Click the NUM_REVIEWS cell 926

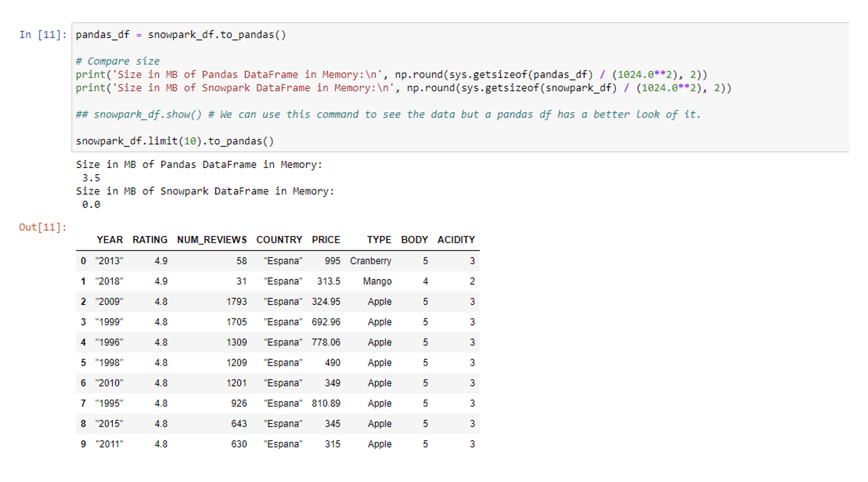pyautogui.click(x=239, y=404)
